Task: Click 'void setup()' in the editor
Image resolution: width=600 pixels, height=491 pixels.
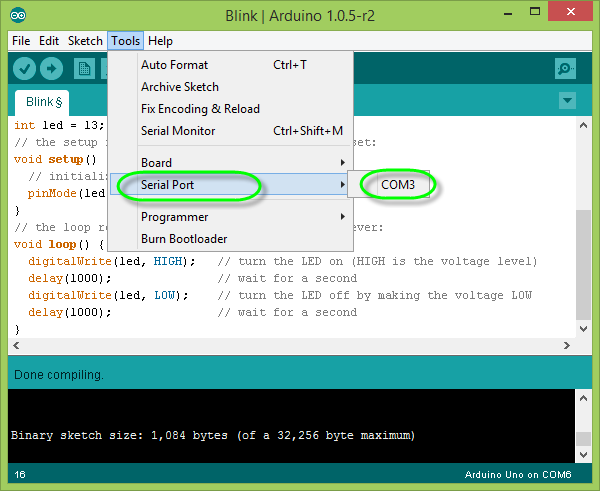Action: click(55, 159)
